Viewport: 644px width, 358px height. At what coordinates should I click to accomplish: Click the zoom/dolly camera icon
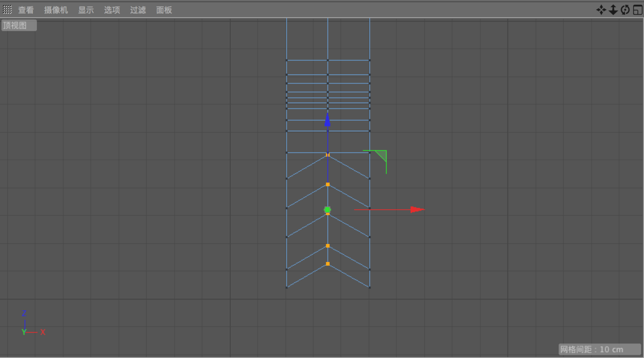click(x=613, y=10)
